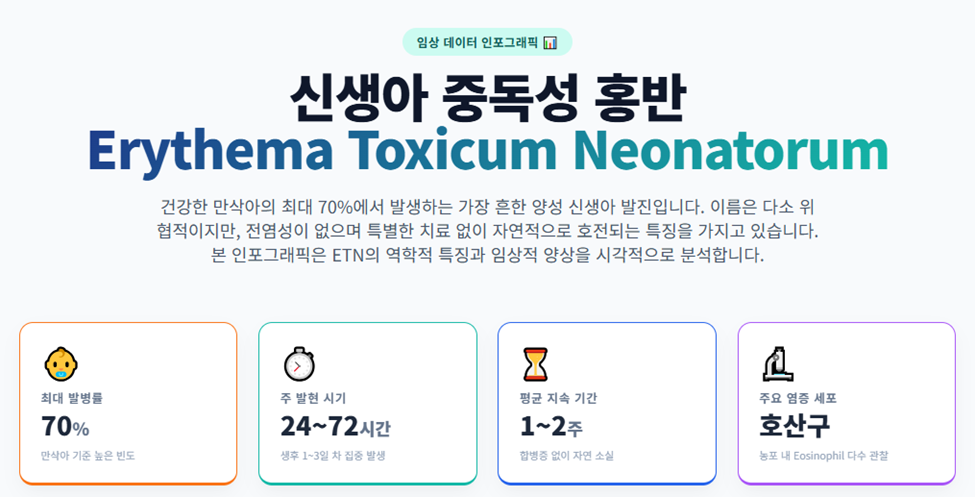Click the 생후 1~3일 차 집중 발생 caption
Viewport: 975px width, 497px height.
333,456
